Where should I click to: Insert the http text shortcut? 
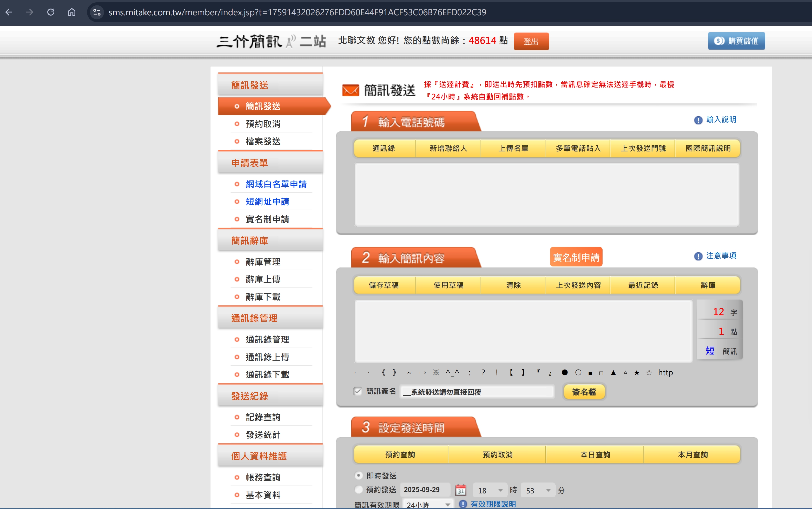(665, 372)
